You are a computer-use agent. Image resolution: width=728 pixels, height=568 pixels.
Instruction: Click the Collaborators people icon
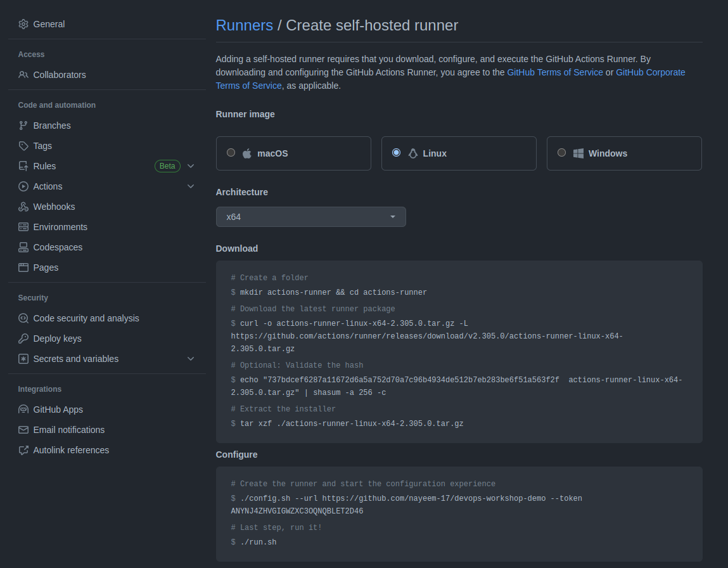pyautogui.click(x=23, y=75)
